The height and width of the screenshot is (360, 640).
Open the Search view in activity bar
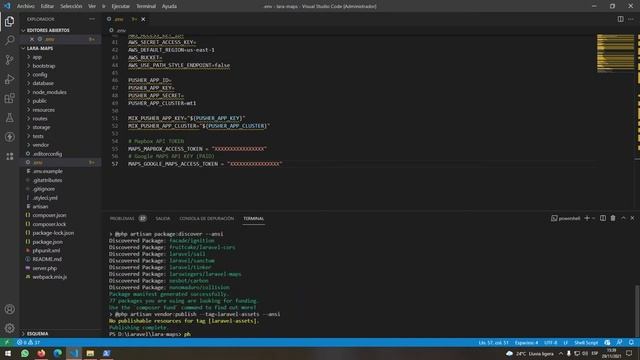(x=9, y=40)
